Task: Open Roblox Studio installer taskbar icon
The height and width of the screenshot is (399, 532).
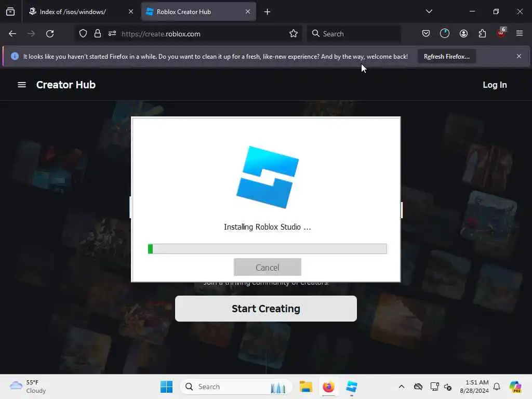Action: click(x=352, y=387)
